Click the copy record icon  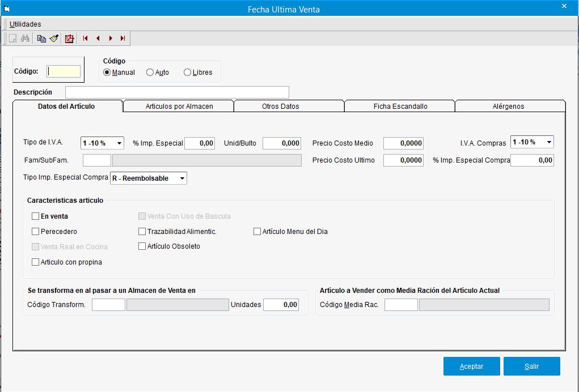pyautogui.click(x=41, y=39)
